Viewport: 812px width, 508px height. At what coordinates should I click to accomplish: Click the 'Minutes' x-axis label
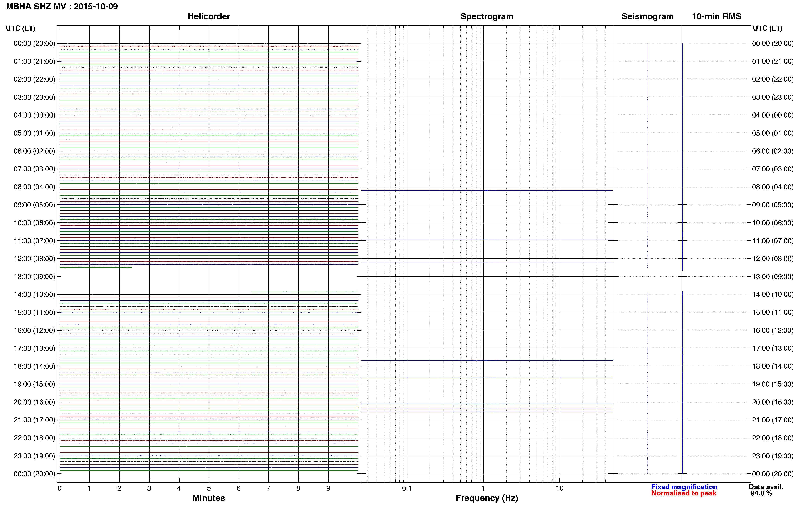(208, 498)
